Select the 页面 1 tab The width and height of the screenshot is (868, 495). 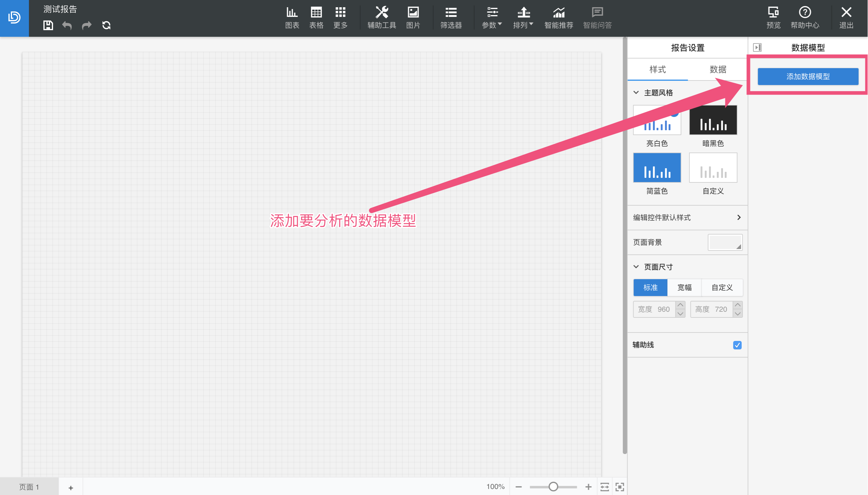(29, 487)
